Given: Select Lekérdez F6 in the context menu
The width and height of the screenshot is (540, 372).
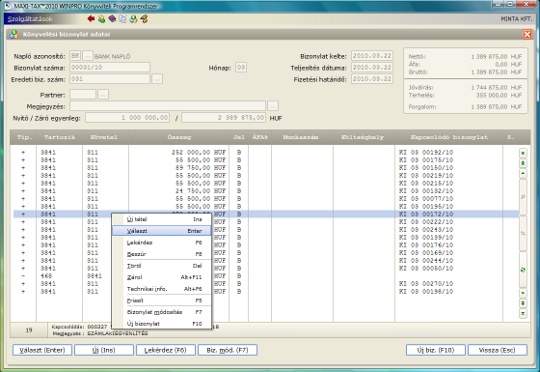Looking at the screenshot, I should pyautogui.click(x=162, y=242).
